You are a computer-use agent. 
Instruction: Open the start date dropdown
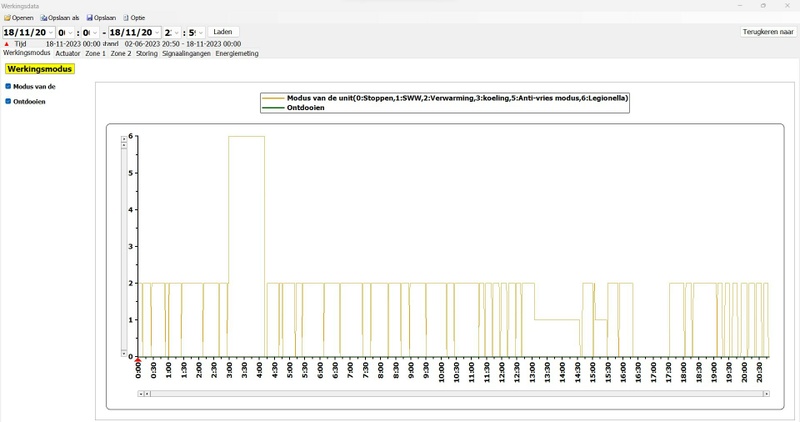coord(51,33)
